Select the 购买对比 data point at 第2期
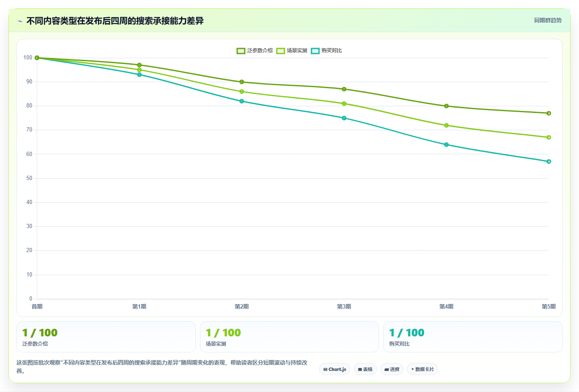 (x=242, y=101)
